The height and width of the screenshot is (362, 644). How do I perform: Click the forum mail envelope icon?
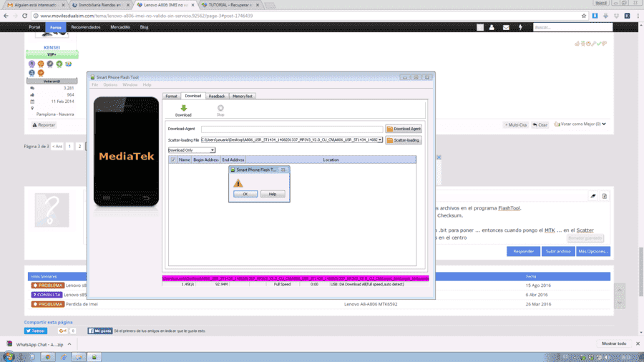pos(506,27)
